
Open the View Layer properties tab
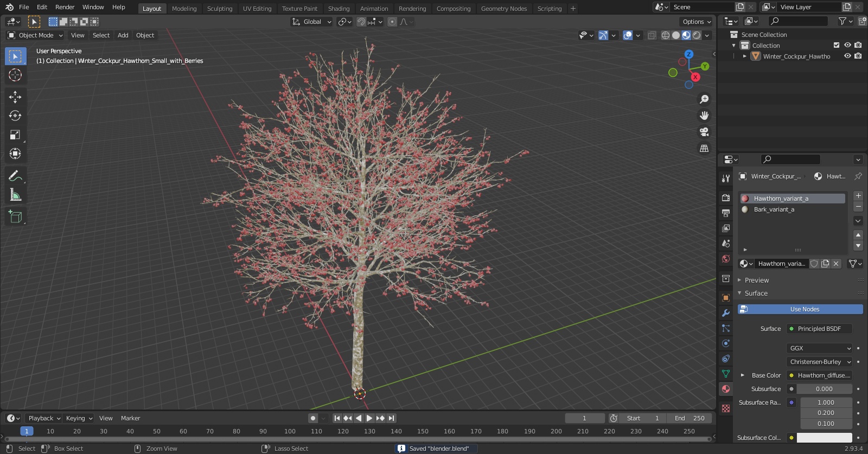pos(726,228)
